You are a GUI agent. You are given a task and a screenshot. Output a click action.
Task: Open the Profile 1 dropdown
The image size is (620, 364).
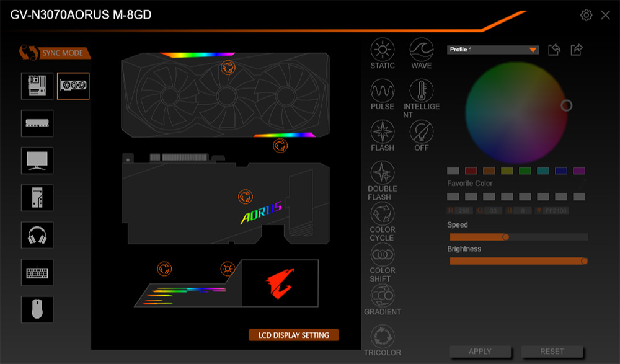point(492,50)
